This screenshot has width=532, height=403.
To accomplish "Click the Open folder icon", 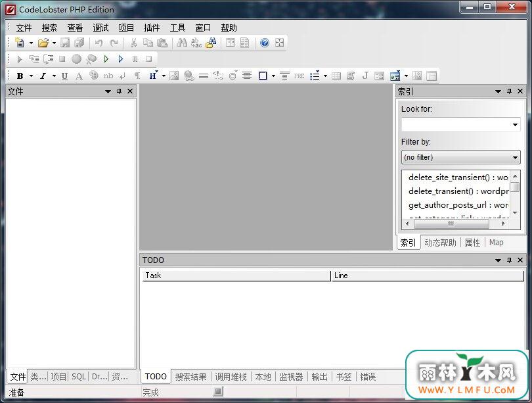I will (43, 43).
